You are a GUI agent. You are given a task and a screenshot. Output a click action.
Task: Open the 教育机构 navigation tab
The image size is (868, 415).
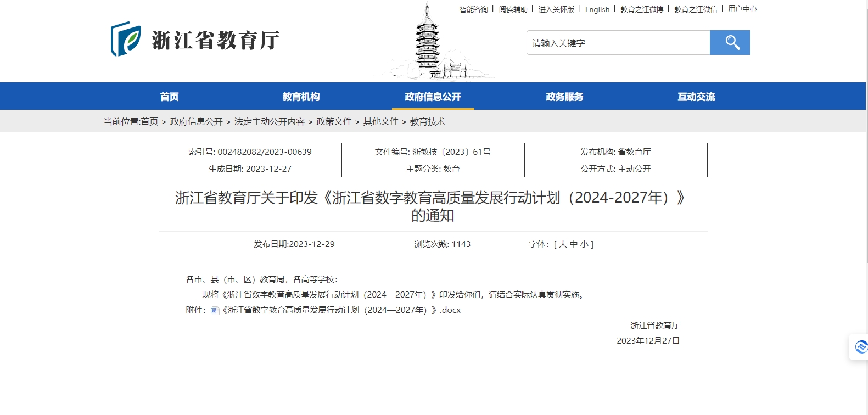301,97
